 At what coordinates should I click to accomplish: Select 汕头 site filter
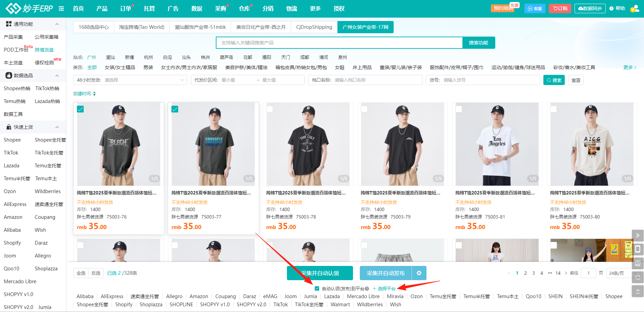coord(186,57)
